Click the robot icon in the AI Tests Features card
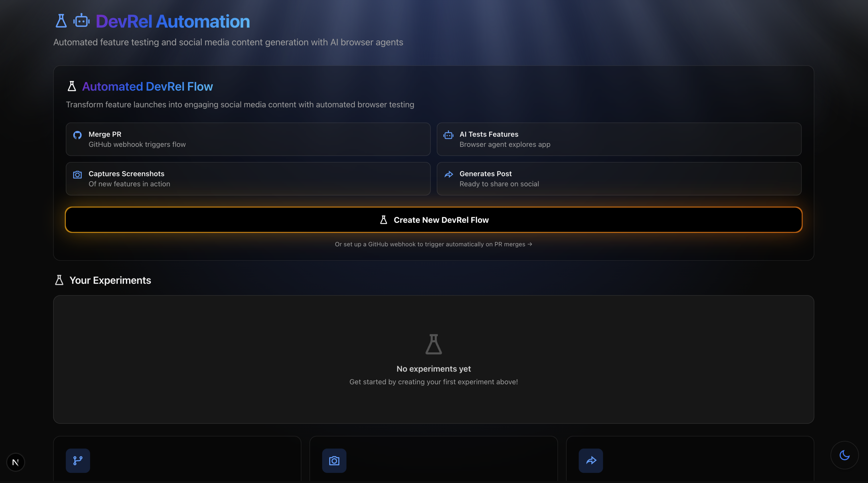Viewport: 868px width, 483px height. pos(448,135)
